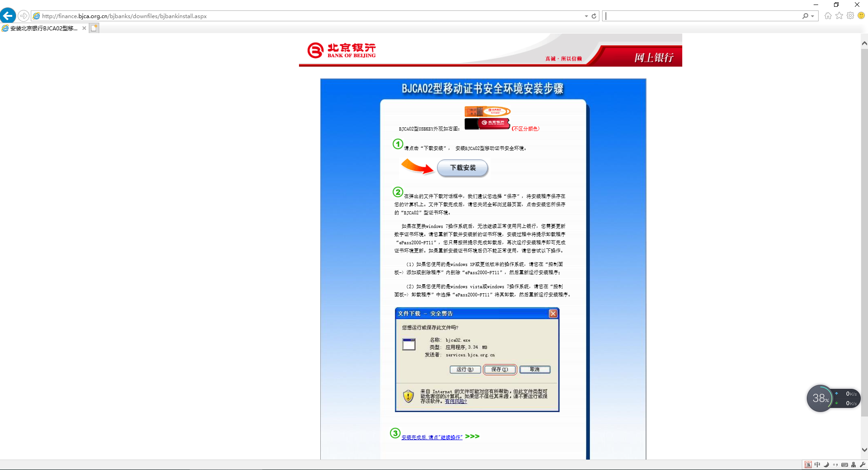The height and width of the screenshot is (470, 868).
Task: Click the 下载安装 download button
Action: [x=463, y=168]
